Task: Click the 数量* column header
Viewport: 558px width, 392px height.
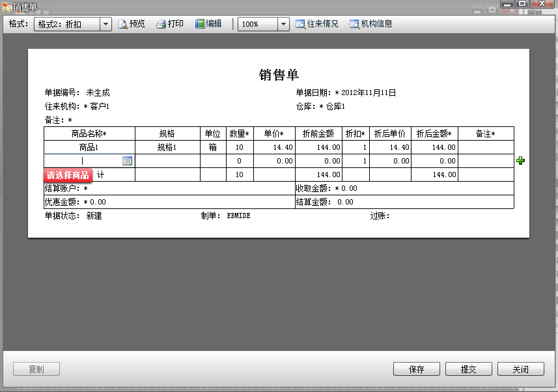Action: coord(240,134)
